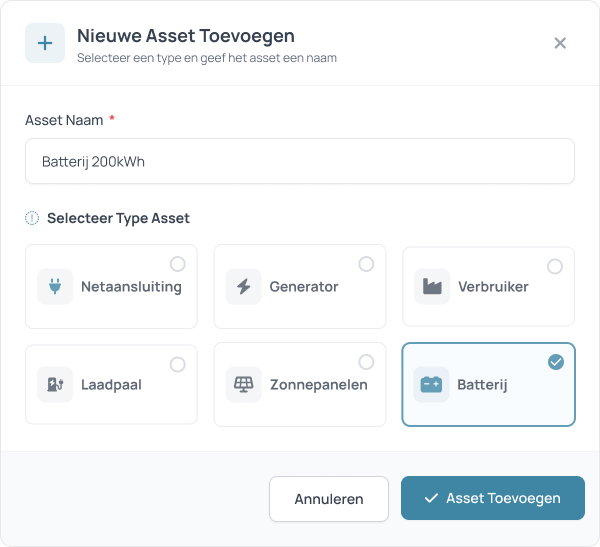Image resolution: width=600 pixels, height=547 pixels.
Task: Select the Verbruiker radio button
Action: pos(555,266)
